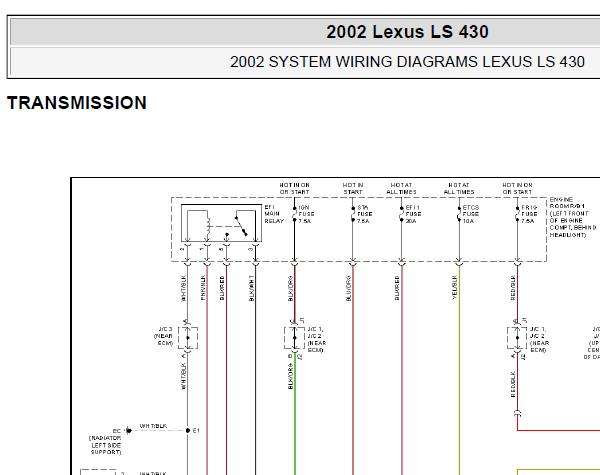
Task: Select 'HOT IN ON OR START' above IGN fuse
Action: click(294, 188)
